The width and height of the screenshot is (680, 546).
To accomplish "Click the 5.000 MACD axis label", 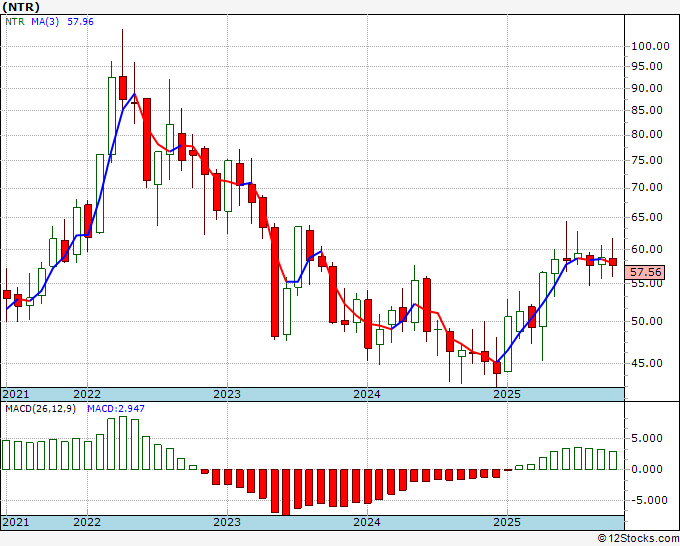I will (x=647, y=438).
